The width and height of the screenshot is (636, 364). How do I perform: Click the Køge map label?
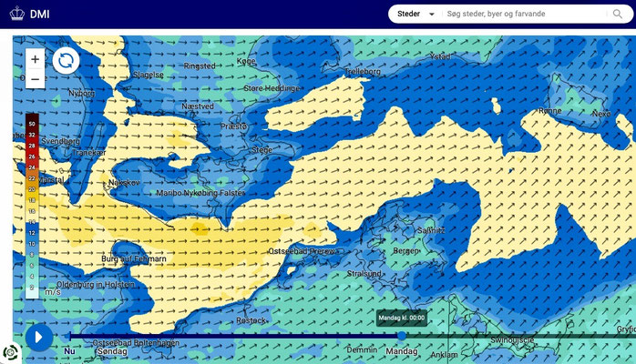coord(246,61)
